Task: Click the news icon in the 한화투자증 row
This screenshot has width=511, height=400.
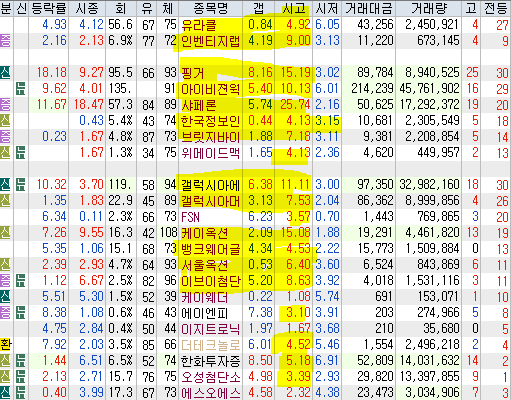Action: tap(21, 361)
